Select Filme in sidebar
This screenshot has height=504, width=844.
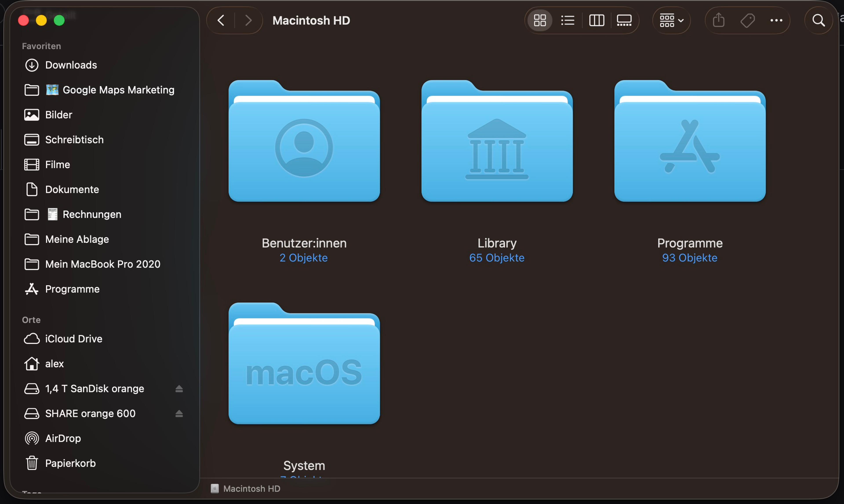click(105, 165)
